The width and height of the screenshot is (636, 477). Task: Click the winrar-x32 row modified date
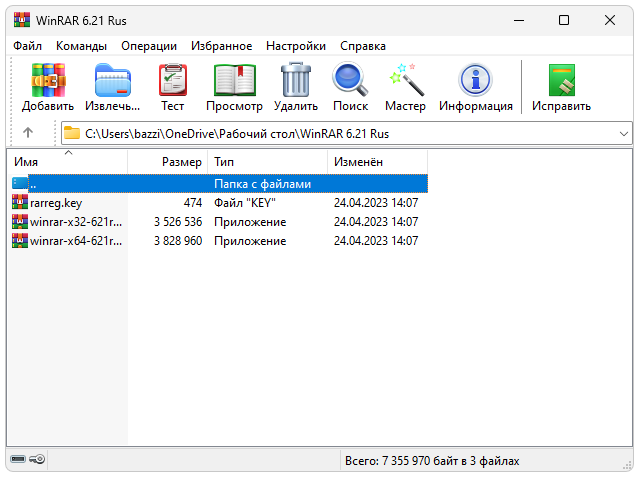click(x=376, y=221)
